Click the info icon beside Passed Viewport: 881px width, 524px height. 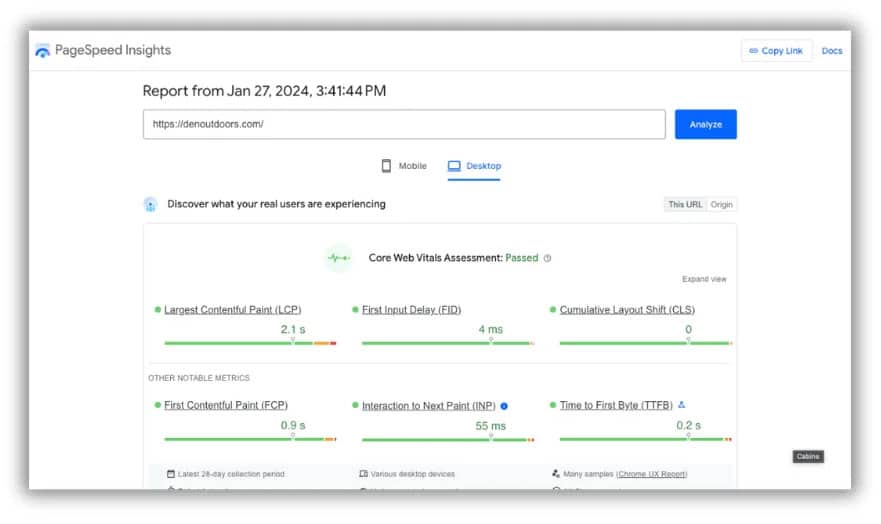[547, 258]
